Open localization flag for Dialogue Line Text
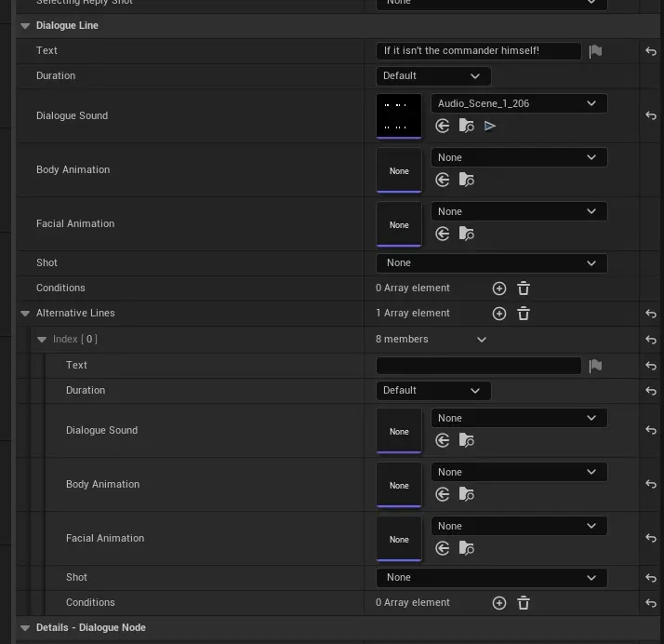Screen dimensions: 664x644 click(x=595, y=51)
